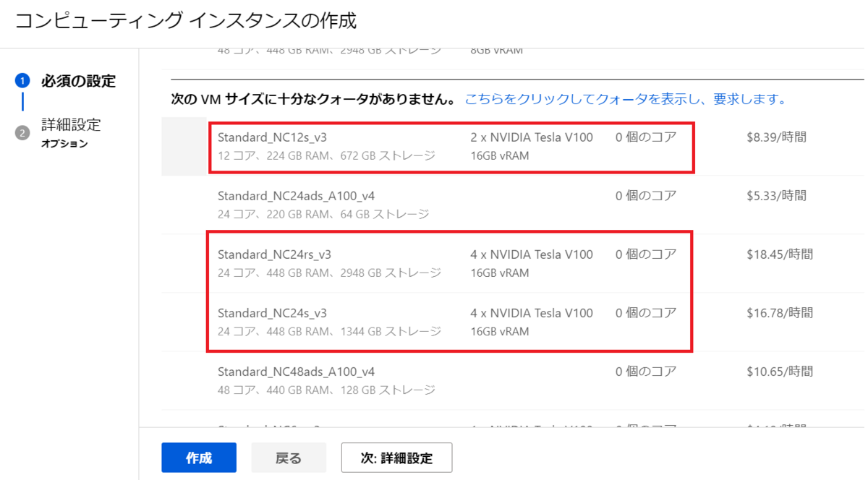
Task: Click the insufficient quota message 次の VM サイズに
Action: (x=312, y=99)
